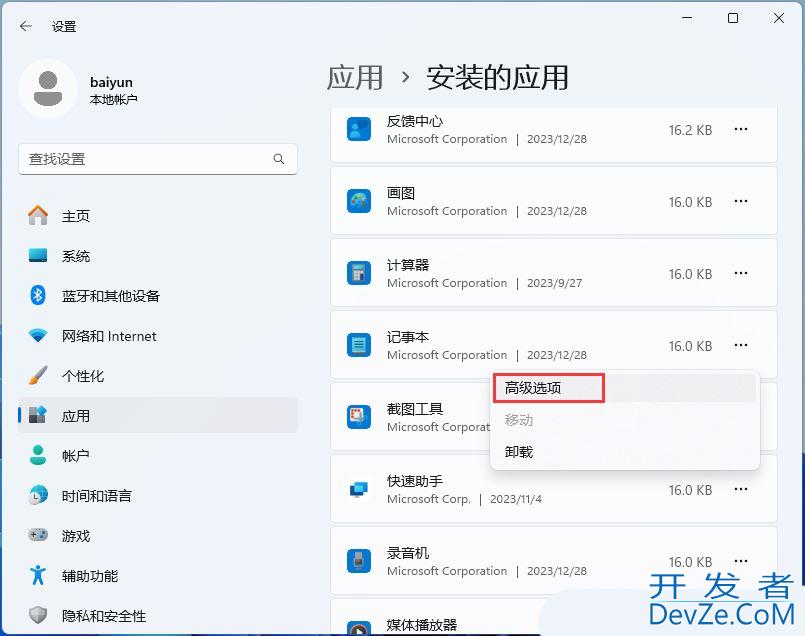Click the 反馈中心 app name
The image size is (805, 636).
415,121
